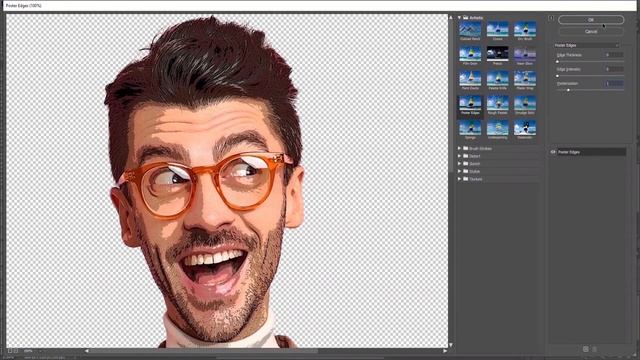The image size is (640, 360).
Task: Open the Poster Edges filter dropdown
Action: tap(587, 45)
